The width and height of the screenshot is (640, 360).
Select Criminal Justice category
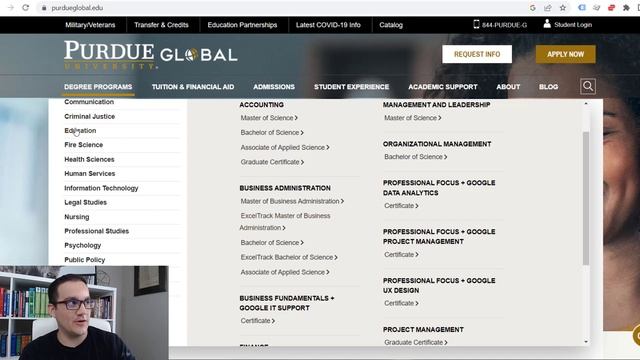coord(89,116)
